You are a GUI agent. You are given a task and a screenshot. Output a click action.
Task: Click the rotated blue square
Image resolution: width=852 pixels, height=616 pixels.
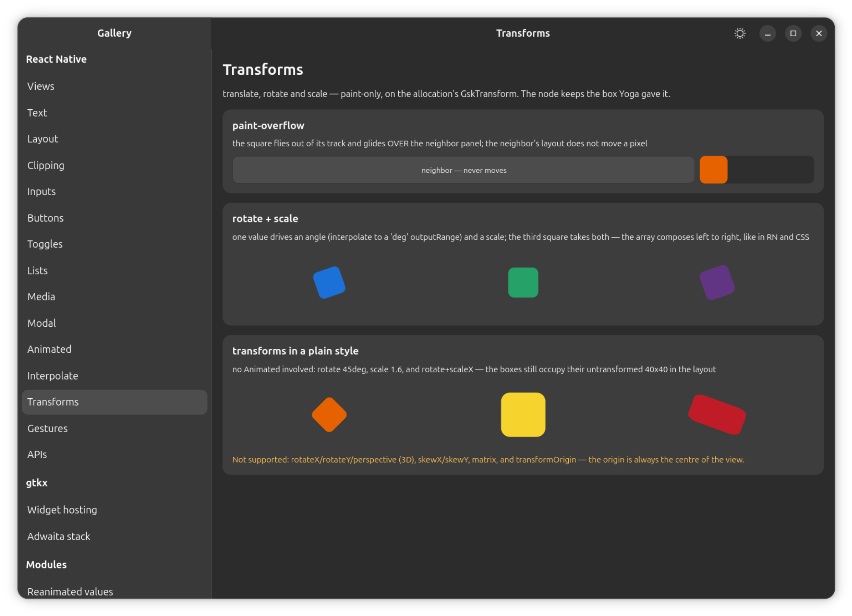point(329,282)
